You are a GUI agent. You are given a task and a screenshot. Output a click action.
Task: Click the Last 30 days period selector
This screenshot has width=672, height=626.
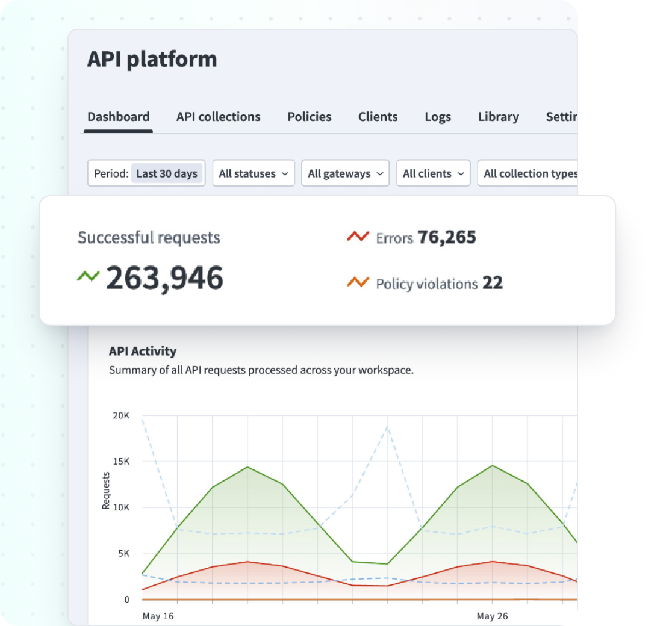click(167, 173)
